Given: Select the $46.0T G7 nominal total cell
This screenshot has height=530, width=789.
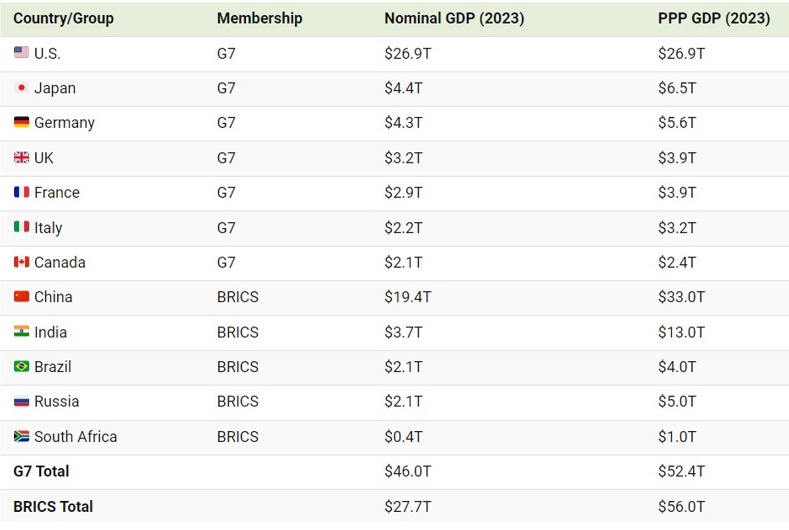Looking at the screenshot, I should 407,471.
